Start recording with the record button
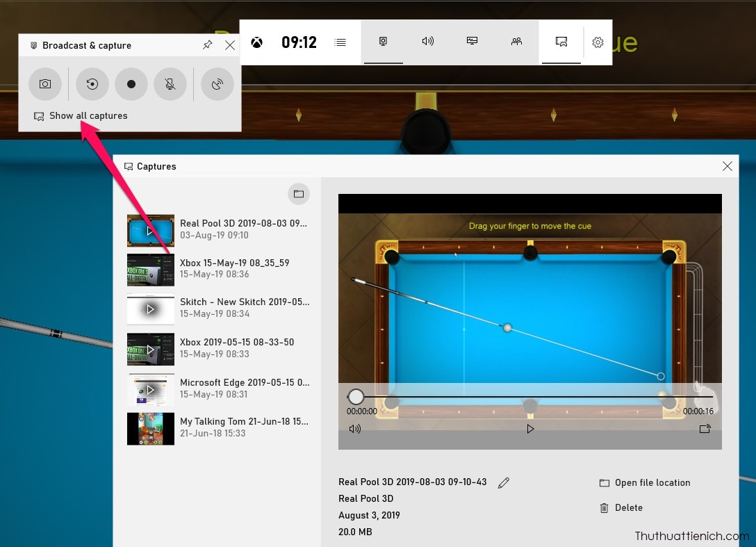Viewport: 756px width, 547px height. coord(131,84)
